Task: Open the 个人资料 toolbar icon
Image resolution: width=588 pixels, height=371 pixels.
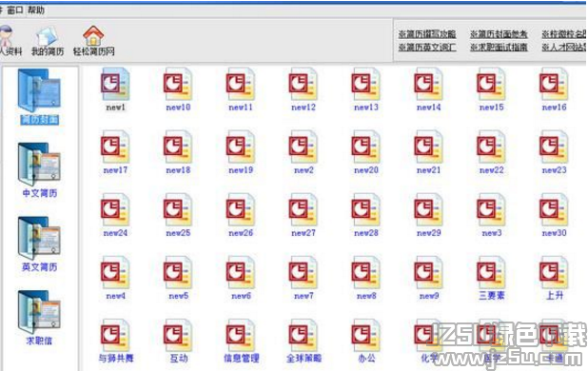Action: (x=10, y=41)
